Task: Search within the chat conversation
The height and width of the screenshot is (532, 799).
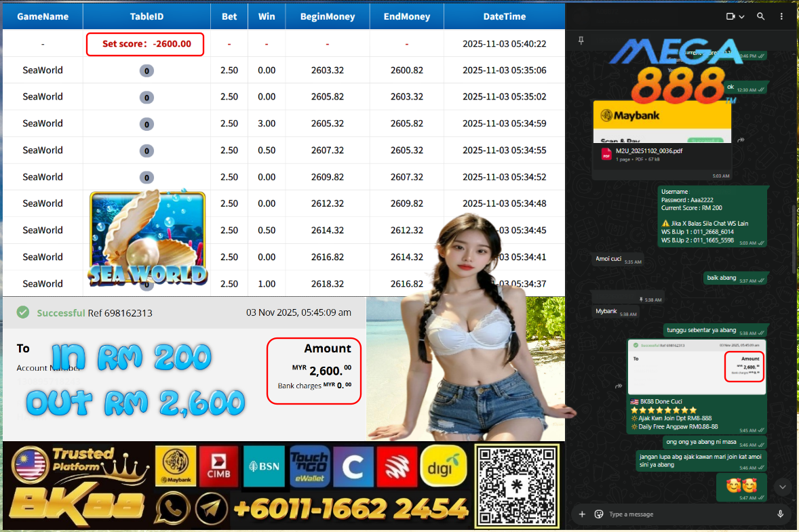Action: click(761, 16)
